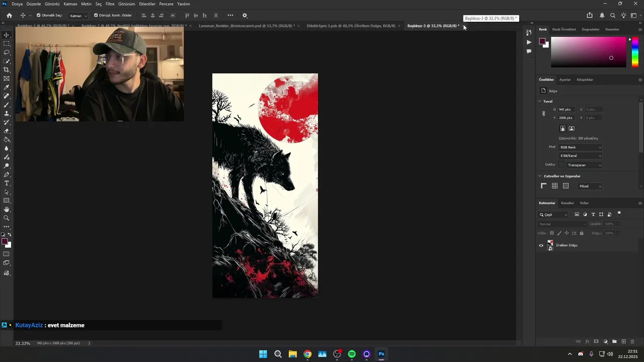
Task: Open the Piksel units dropdown
Action: point(590,186)
